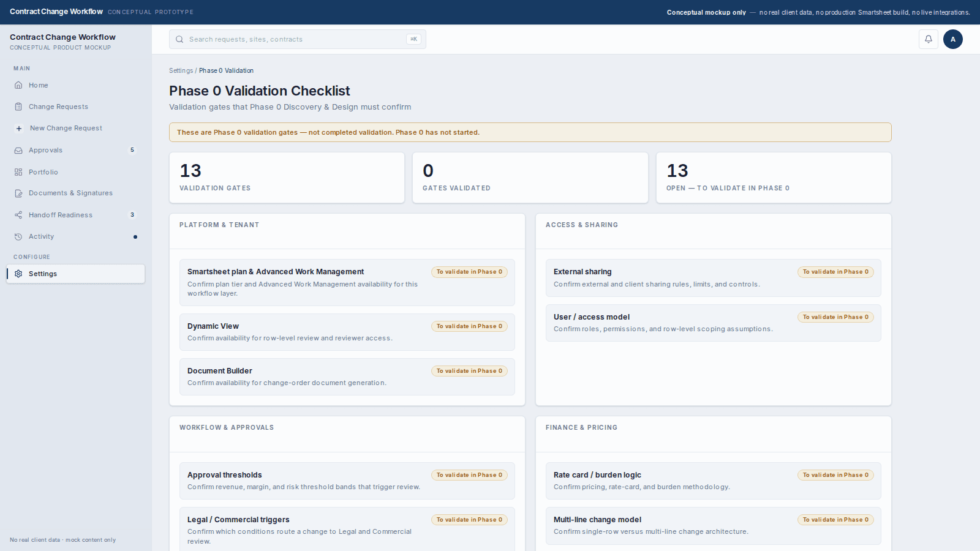
Task: Click the Conceptual mockup only notice
Action: pyautogui.click(x=818, y=12)
